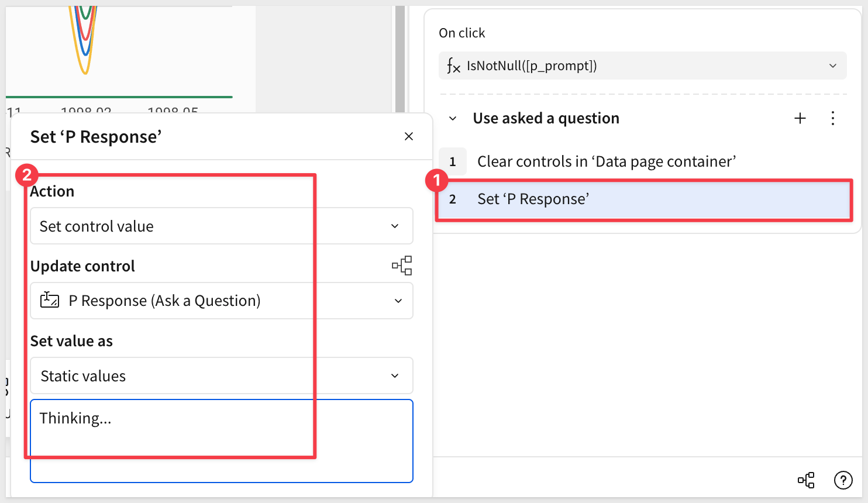Image resolution: width=868 pixels, height=503 pixels.
Task: Select the Clear controls in 'Data page container' action
Action: click(x=606, y=161)
